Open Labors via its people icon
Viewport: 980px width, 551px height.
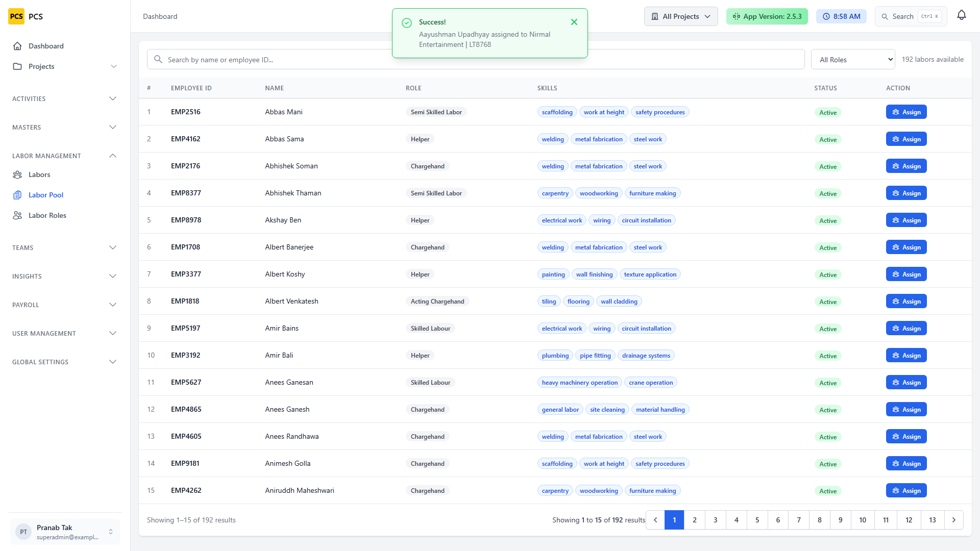[17, 174]
